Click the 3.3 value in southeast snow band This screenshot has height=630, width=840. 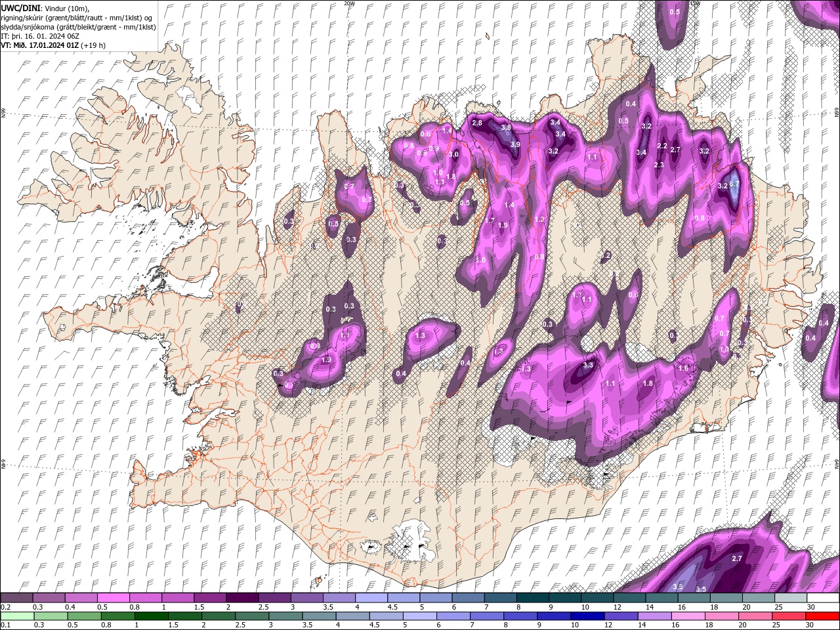(588, 365)
